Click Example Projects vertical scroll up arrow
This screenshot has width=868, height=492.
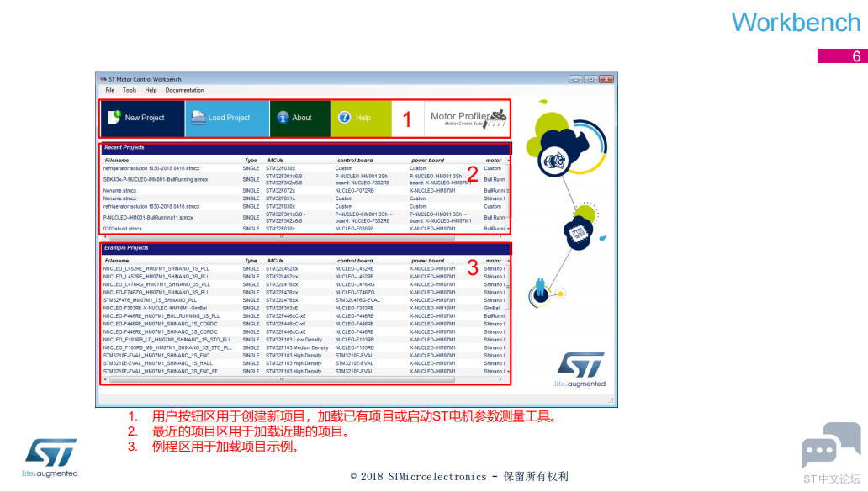(508, 261)
